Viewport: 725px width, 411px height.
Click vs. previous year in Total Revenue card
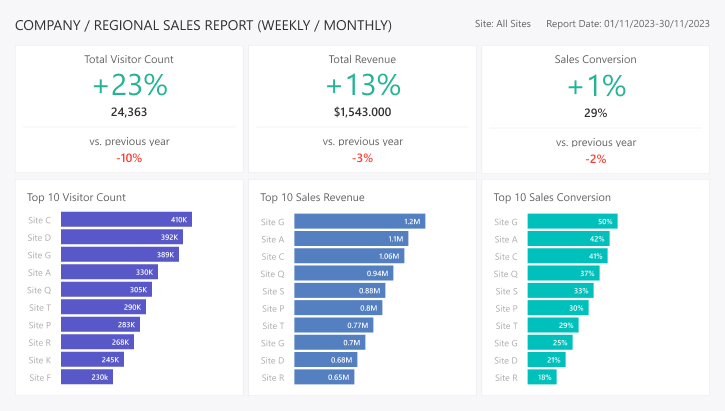pos(362,141)
